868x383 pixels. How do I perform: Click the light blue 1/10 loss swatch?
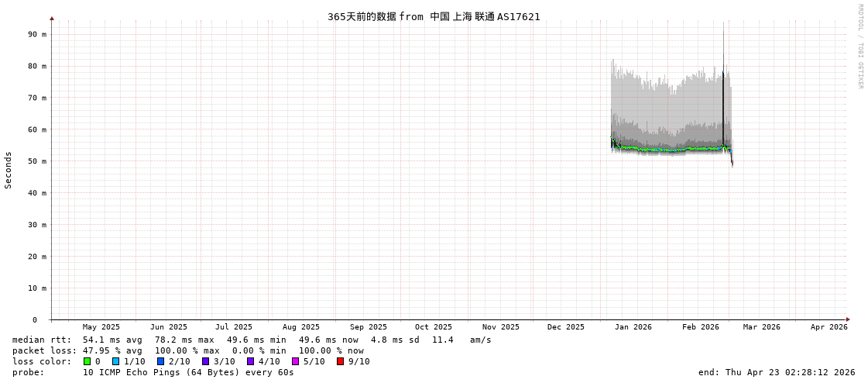click(x=116, y=361)
